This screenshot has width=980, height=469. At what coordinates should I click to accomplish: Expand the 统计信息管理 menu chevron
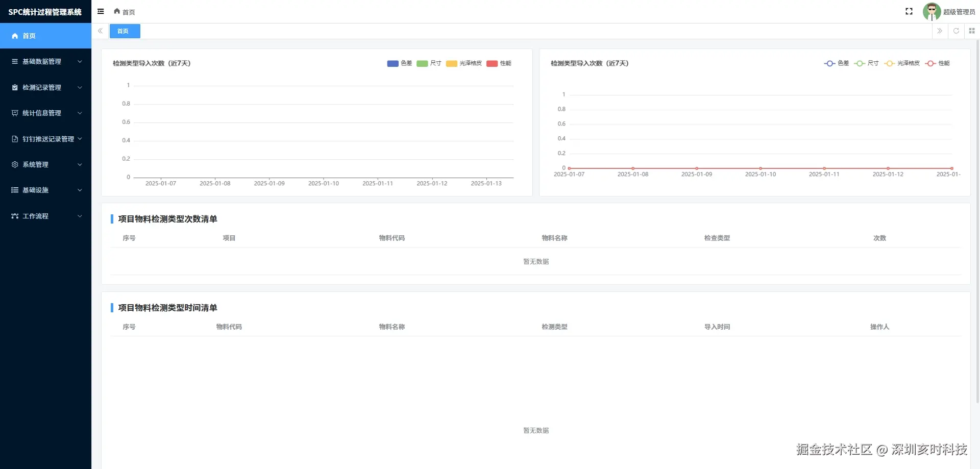80,113
